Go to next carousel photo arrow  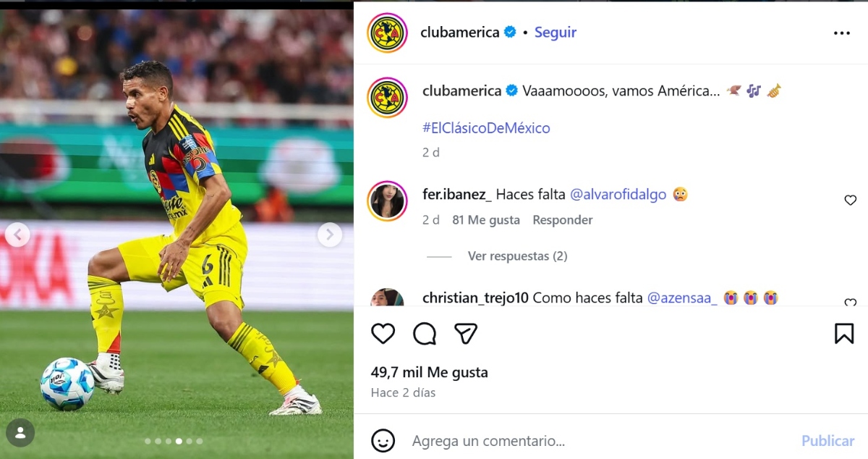coord(330,235)
